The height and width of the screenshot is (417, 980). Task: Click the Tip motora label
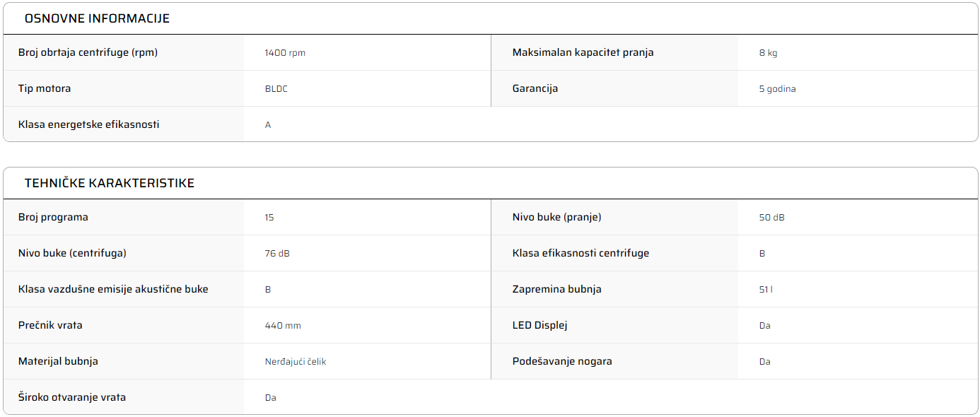[x=45, y=88]
